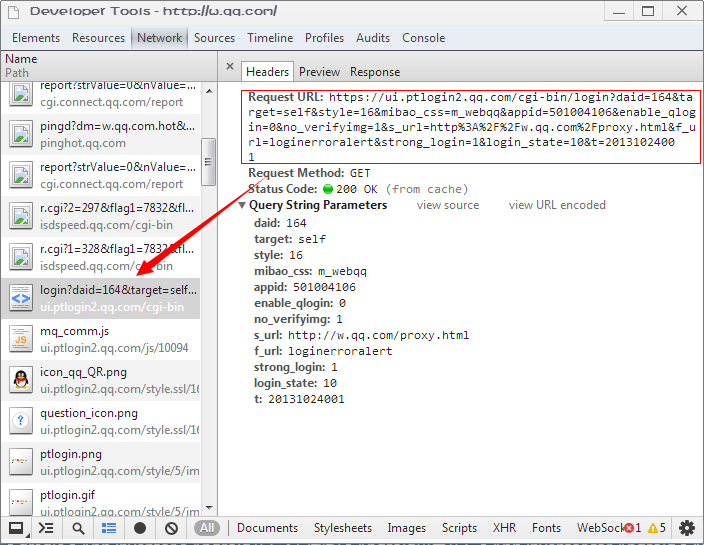Switch to the Preview tab

[x=319, y=72]
